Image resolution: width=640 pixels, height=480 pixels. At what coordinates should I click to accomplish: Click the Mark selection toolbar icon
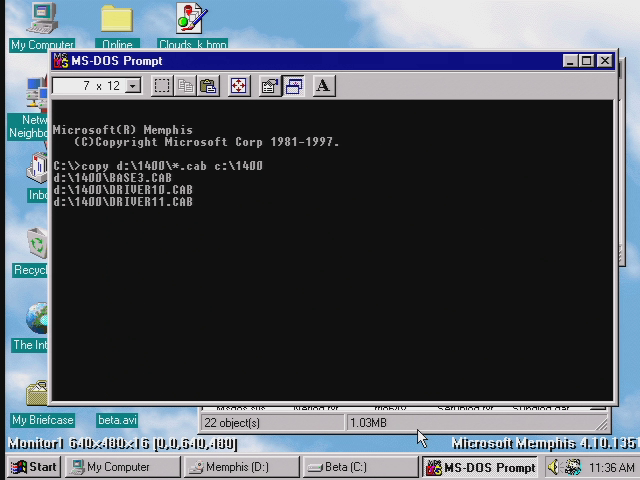162,86
